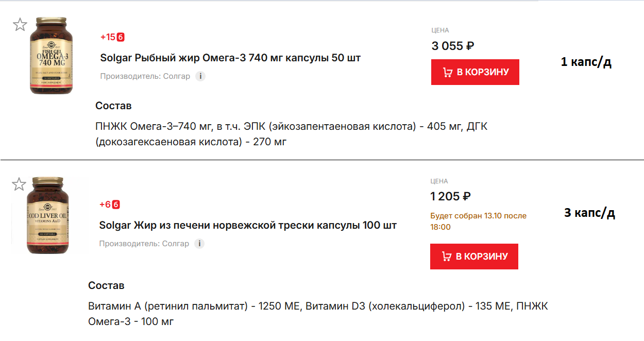Click the +15 bonus badge
The width and height of the screenshot is (644, 341).
[112, 37]
